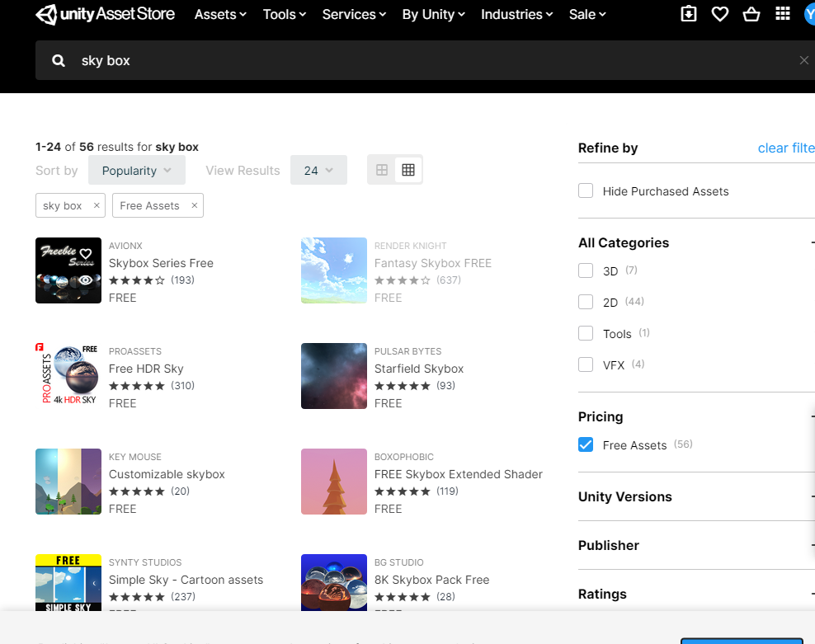This screenshot has height=644, width=815.
Task: Check the VFX category filter
Action: 586,364
